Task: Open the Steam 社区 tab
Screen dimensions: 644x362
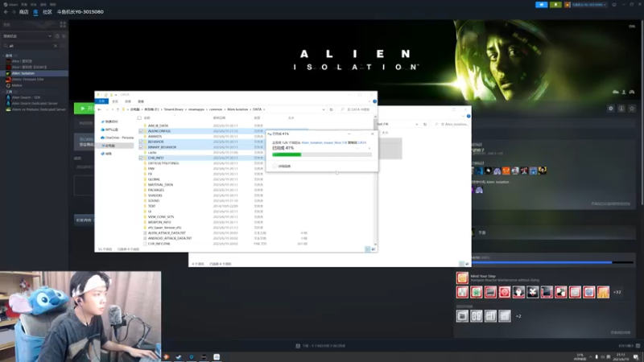Action: pos(47,12)
